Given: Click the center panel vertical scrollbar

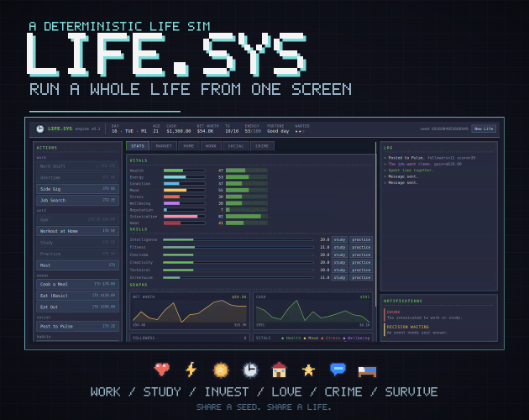Looking at the screenshot, I should tap(376, 224).
